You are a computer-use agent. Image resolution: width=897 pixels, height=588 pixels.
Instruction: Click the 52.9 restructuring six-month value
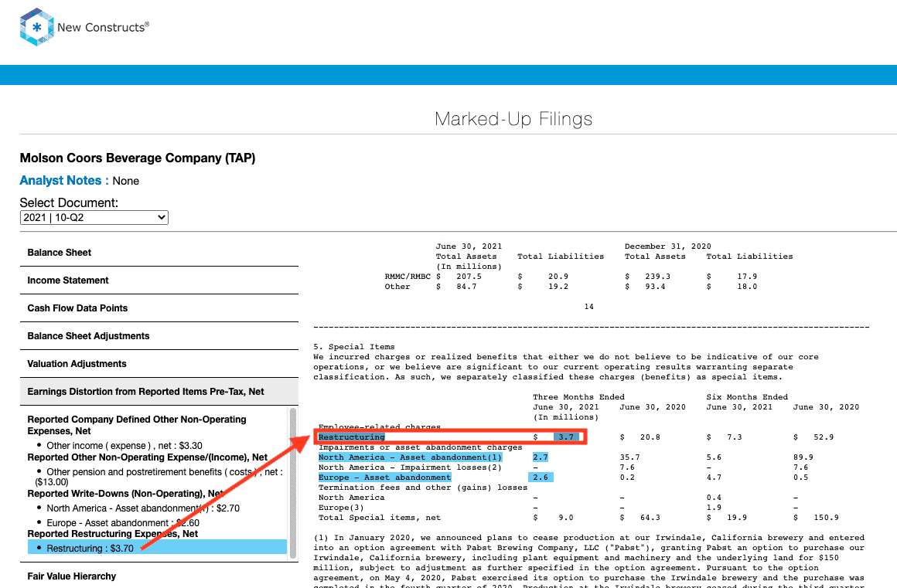(x=824, y=437)
